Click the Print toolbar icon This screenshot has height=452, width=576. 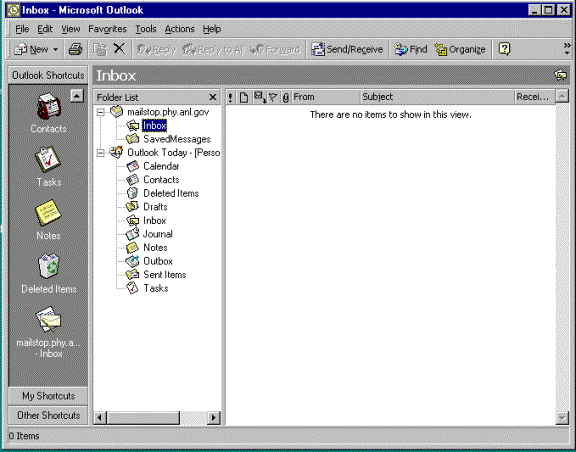click(75, 49)
